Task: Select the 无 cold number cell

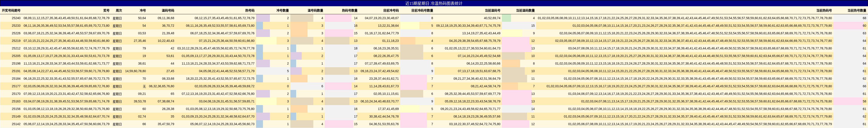Action: pyautogui.click(x=145, y=86)
